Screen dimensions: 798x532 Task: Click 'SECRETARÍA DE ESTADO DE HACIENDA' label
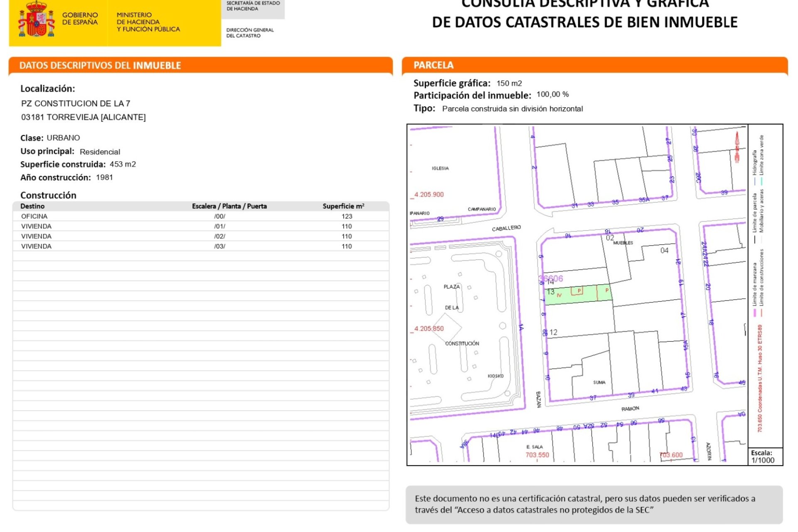tap(253, 6)
